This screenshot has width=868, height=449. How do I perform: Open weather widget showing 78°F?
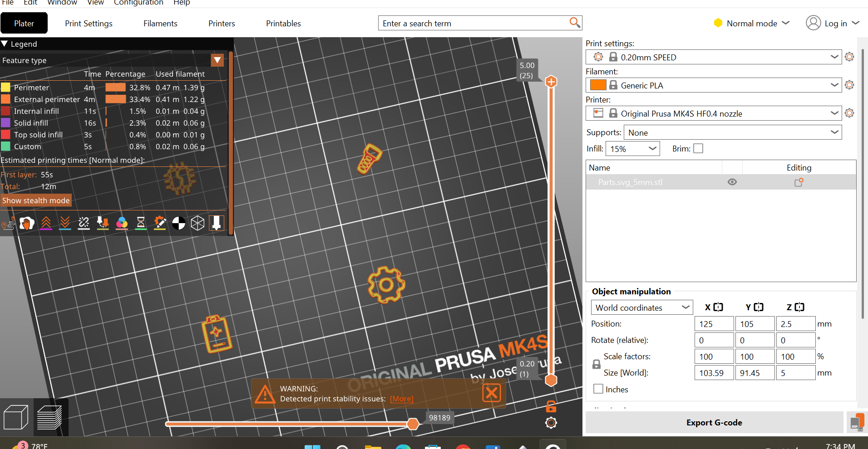click(x=30, y=445)
